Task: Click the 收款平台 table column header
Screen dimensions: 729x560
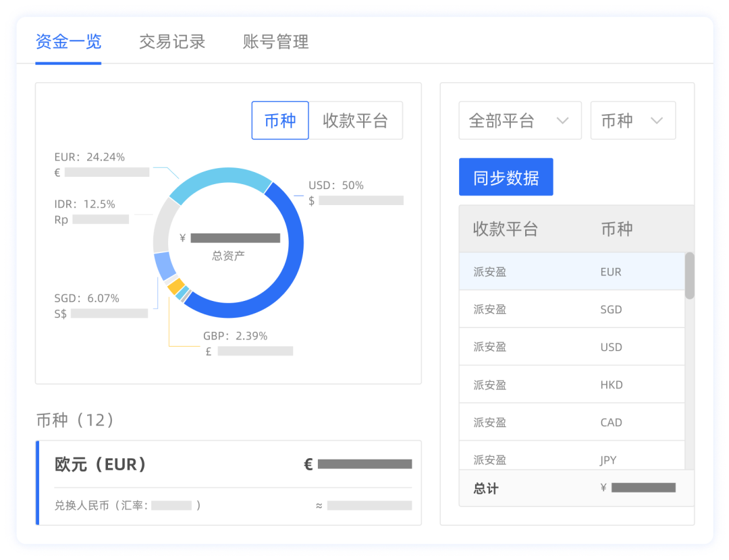Action: [x=506, y=229]
